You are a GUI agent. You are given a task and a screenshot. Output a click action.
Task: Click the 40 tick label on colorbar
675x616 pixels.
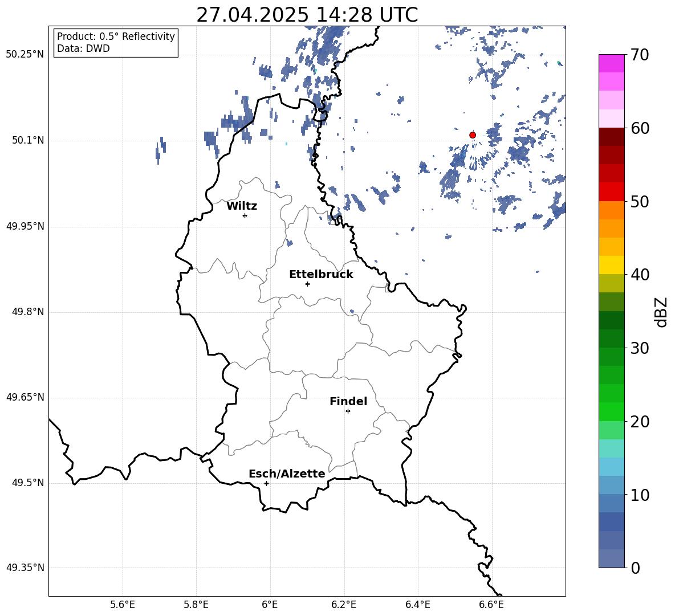pyautogui.click(x=640, y=275)
